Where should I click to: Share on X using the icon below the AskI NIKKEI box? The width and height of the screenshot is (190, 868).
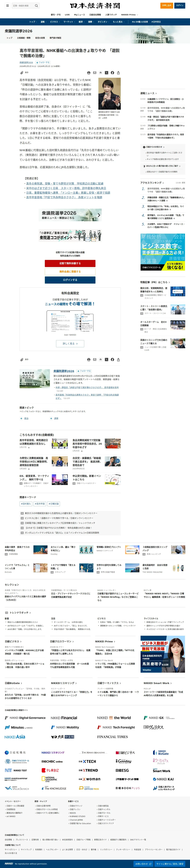click(107, 360)
